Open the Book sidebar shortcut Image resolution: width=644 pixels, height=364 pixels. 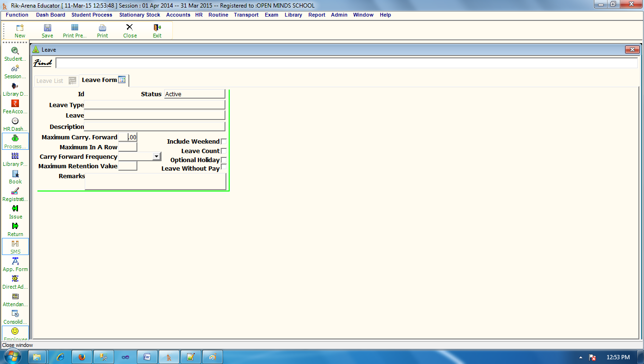(x=15, y=174)
